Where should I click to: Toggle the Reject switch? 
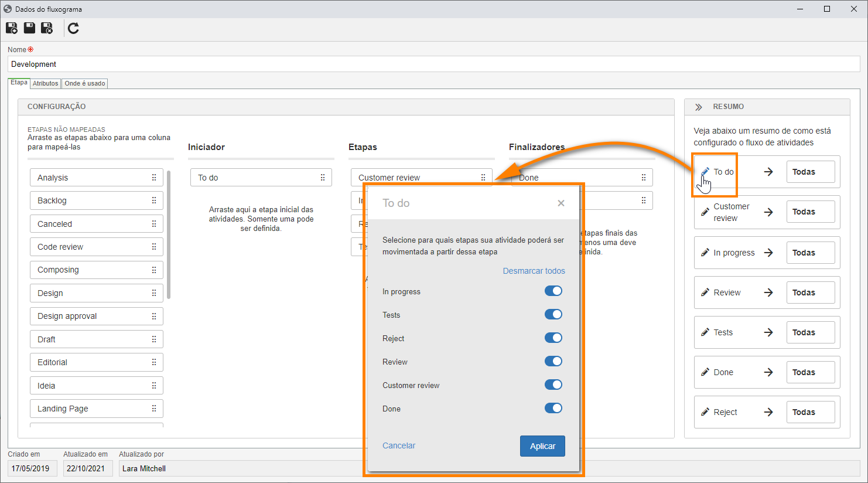553,338
